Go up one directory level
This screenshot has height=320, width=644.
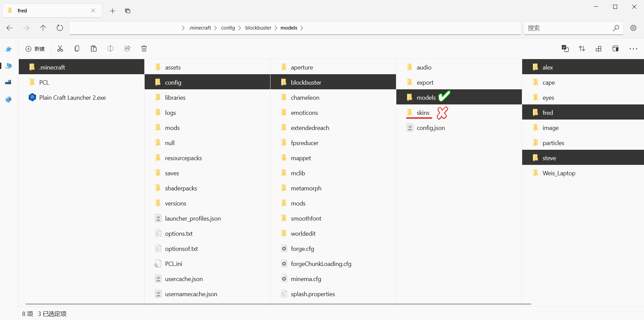click(43, 28)
